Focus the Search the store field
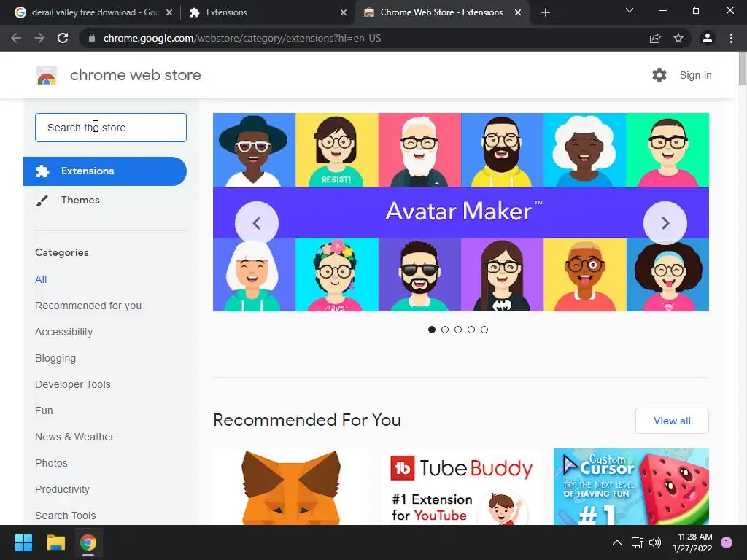 (111, 128)
